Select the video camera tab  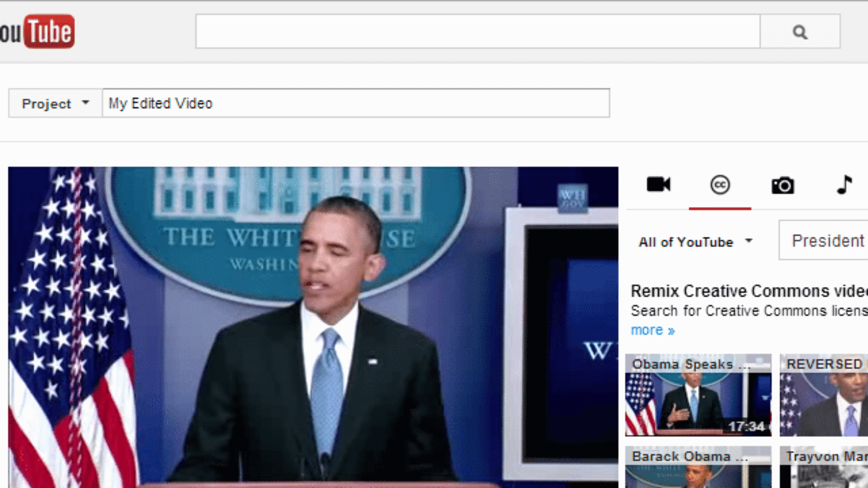tap(659, 184)
